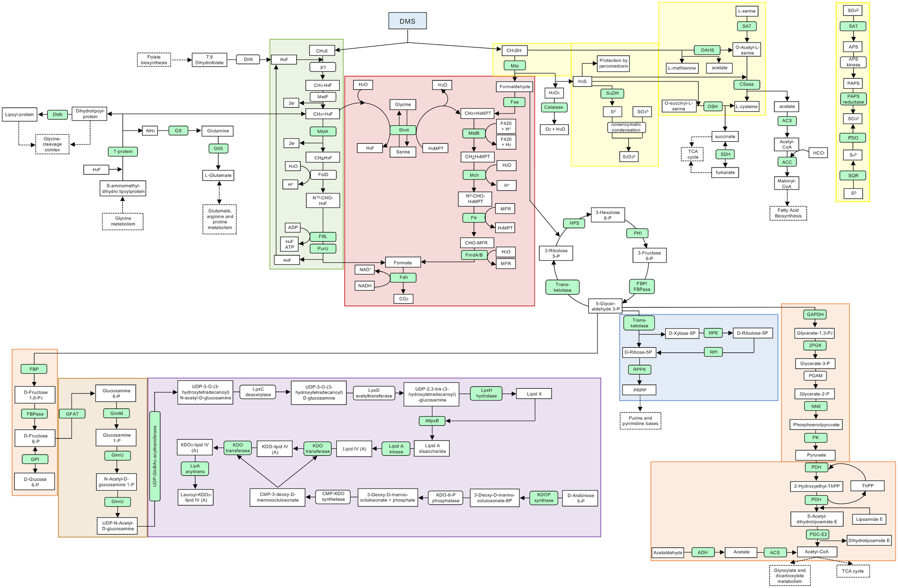Screen dimensions: 898x588
Task: Click the FolD enzyme box
Action: coord(323,175)
